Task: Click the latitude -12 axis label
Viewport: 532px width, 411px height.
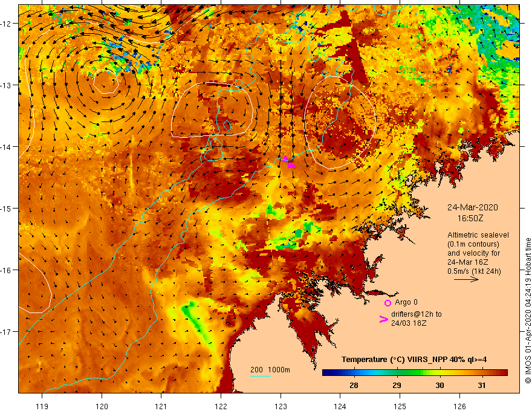Action: pyautogui.click(x=6, y=24)
